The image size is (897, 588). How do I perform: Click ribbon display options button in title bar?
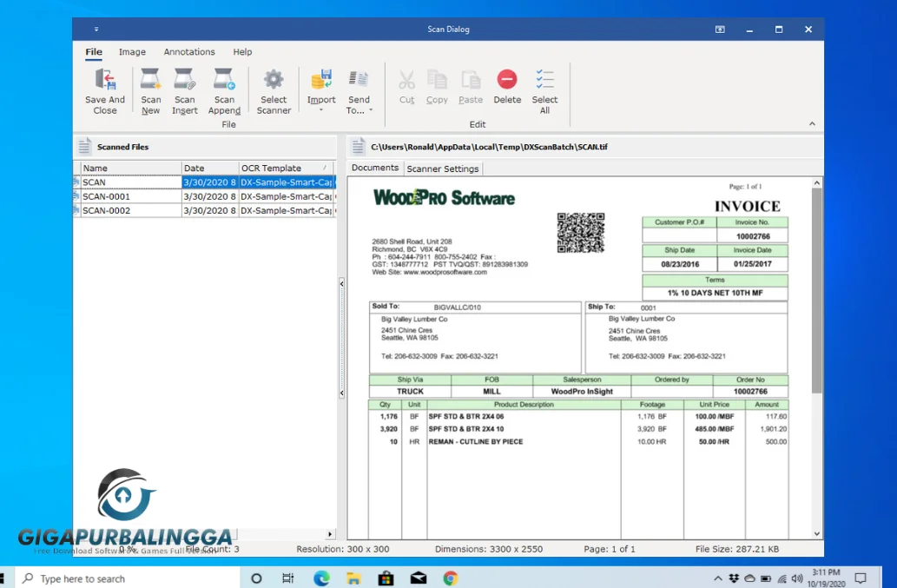[x=720, y=30]
